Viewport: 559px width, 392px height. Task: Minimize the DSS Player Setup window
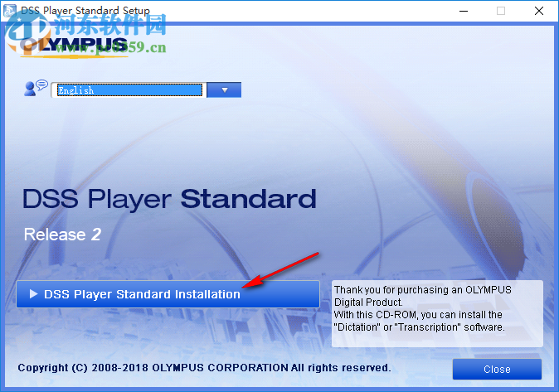pos(464,11)
